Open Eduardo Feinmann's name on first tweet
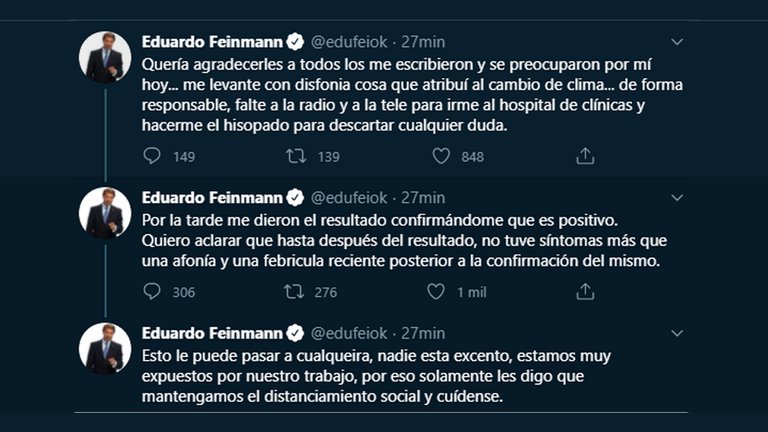The height and width of the screenshot is (432, 768). 212,42
